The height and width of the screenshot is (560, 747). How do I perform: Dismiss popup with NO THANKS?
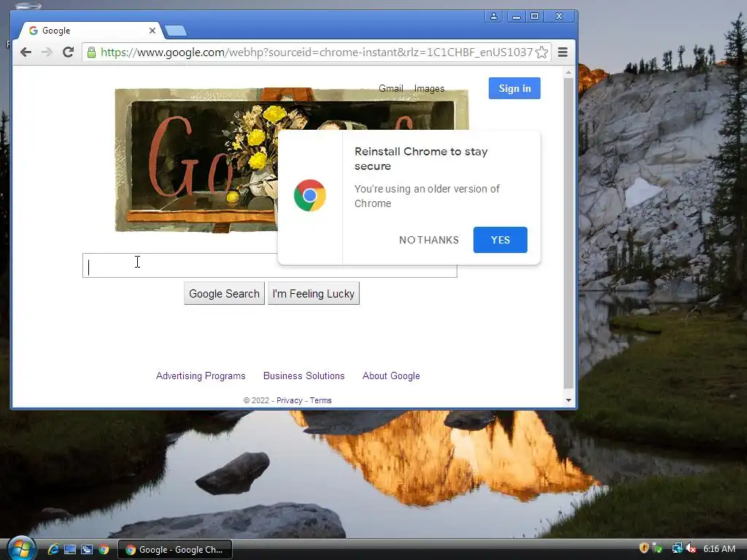pyautogui.click(x=429, y=240)
